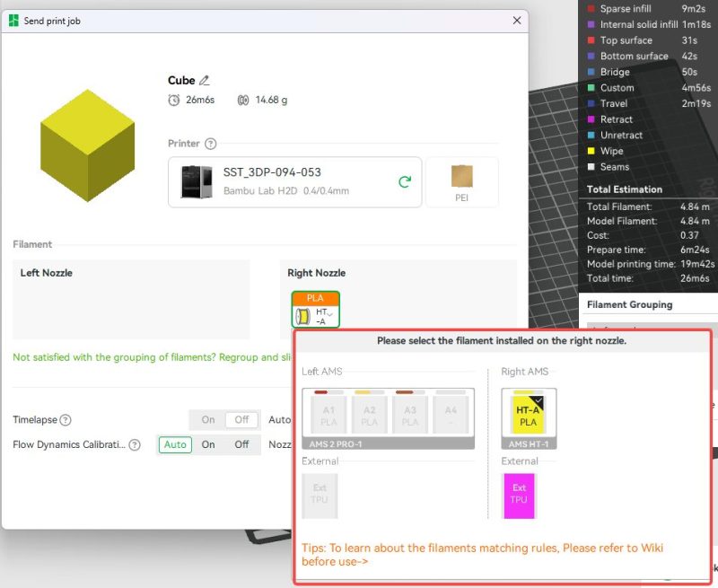The width and height of the screenshot is (718, 588).
Task: Click the pencil icon to rename Cube
Action: (x=204, y=81)
